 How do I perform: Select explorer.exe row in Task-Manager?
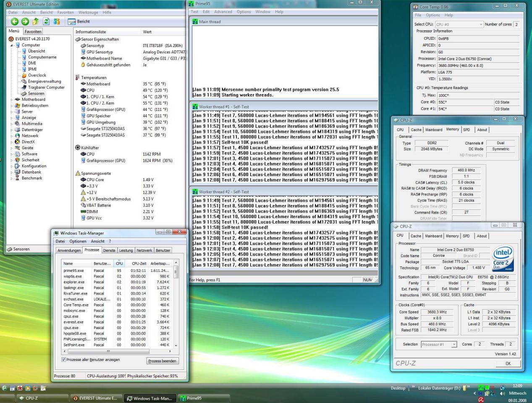[117, 282]
